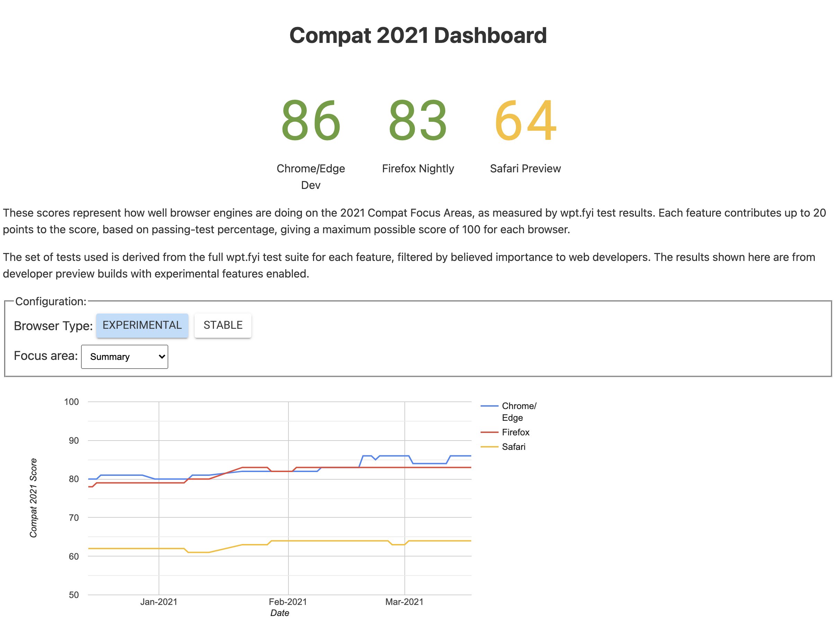Click the Mar-2021 axis label
840x634 pixels.
point(404,602)
